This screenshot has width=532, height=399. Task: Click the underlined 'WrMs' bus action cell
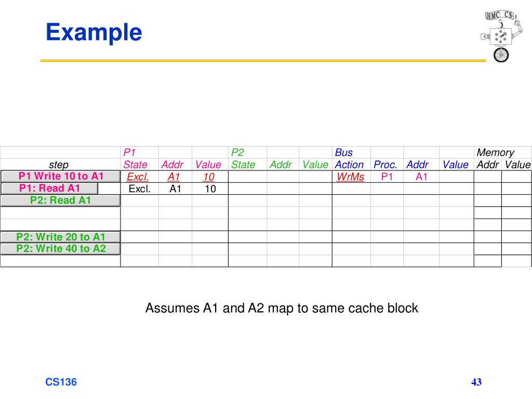[351, 177]
